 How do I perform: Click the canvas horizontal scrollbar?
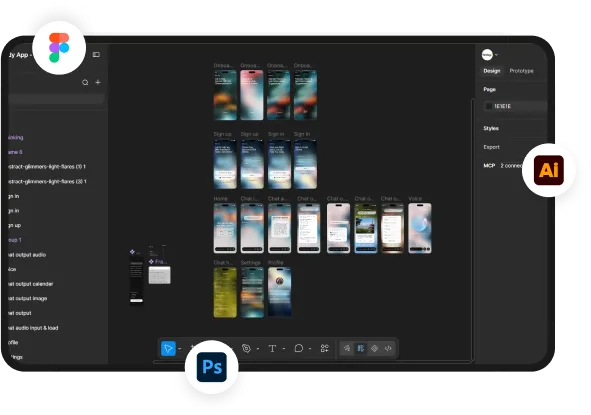click(313, 362)
